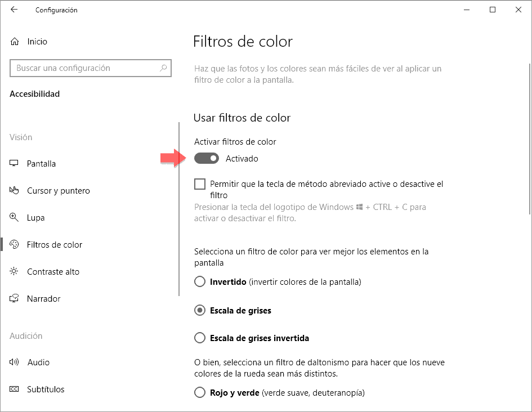Click the Buscar una configuración field
532x412 pixels.
pyautogui.click(x=84, y=68)
